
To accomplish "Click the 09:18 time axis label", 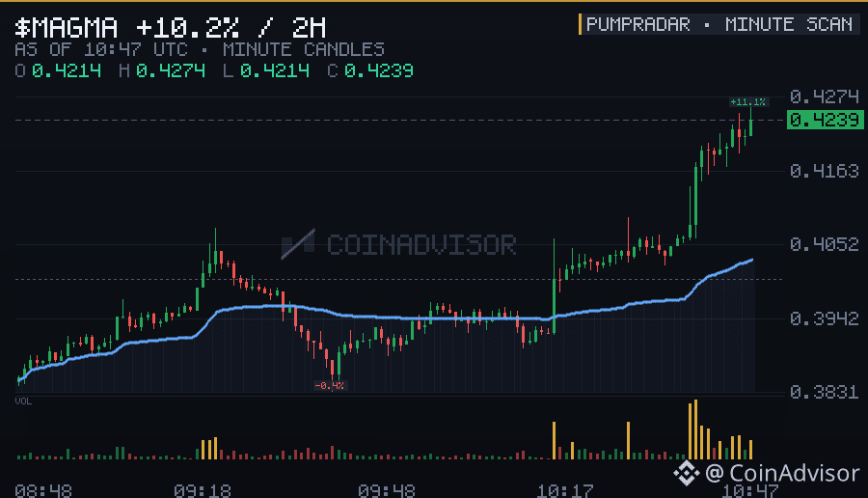I will [x=203, y=491].
